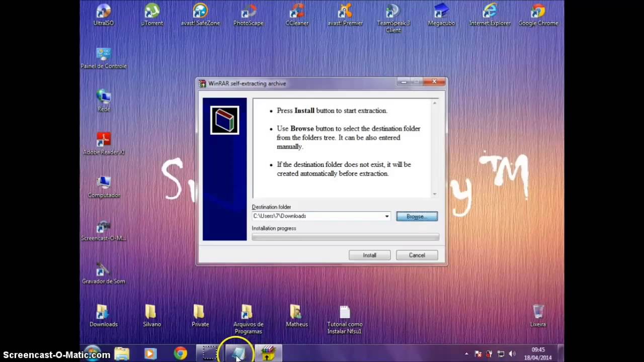Screen dimensions: 644x362
Task: Switch to the dashed-frame recorder taskbar item
Action: [209, 353]
